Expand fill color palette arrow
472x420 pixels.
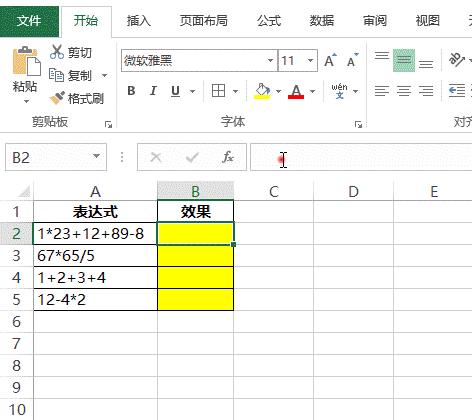(x=278, y=91)
